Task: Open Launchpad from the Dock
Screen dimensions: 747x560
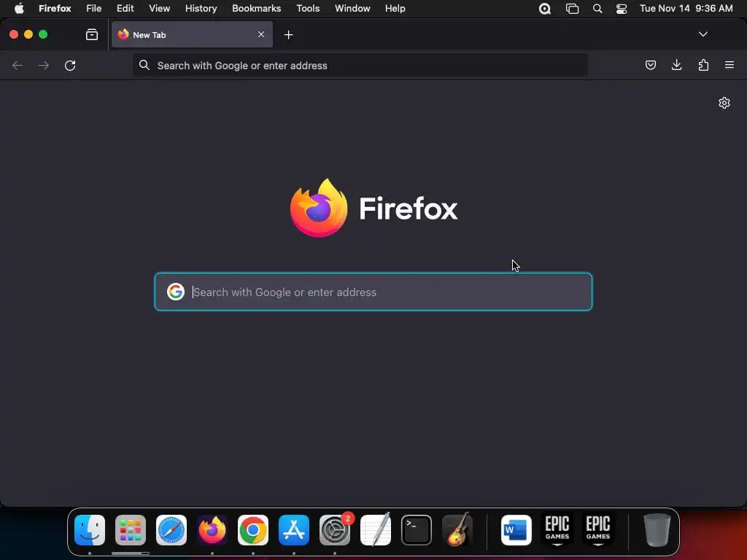Action: point(131,530)
